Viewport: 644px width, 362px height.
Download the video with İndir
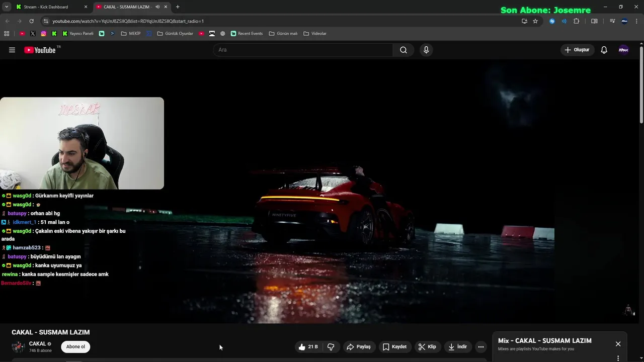click(458, 347)
